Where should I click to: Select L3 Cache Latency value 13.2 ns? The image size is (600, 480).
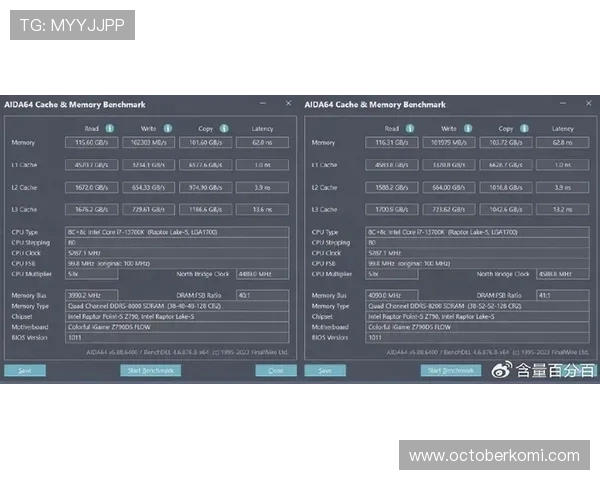(x=562, y=210)
